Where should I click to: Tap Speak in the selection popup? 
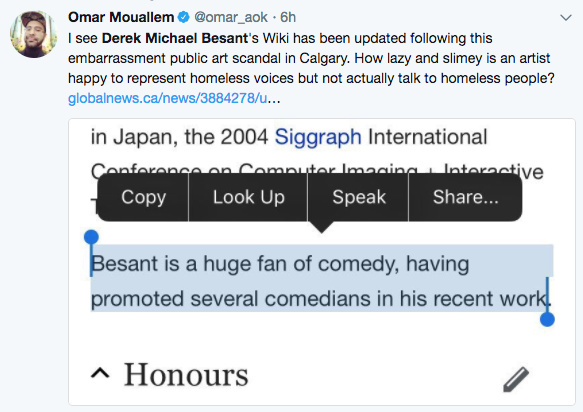[358, 197]
